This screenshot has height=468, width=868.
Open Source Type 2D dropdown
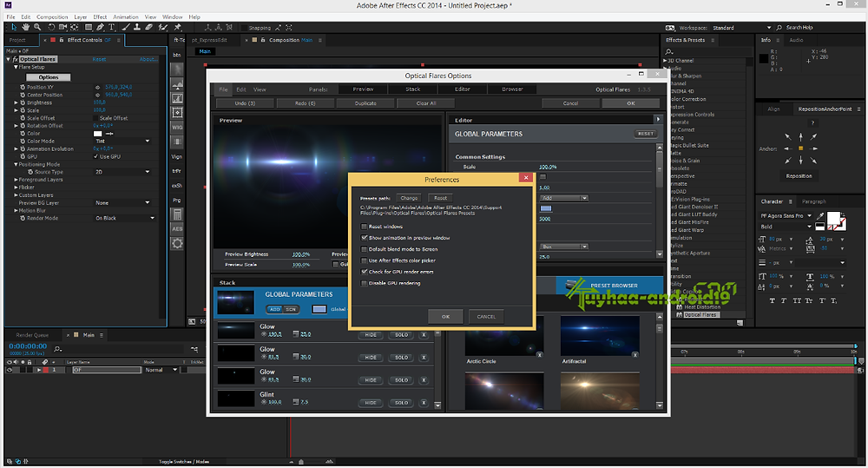pos(122,172)
